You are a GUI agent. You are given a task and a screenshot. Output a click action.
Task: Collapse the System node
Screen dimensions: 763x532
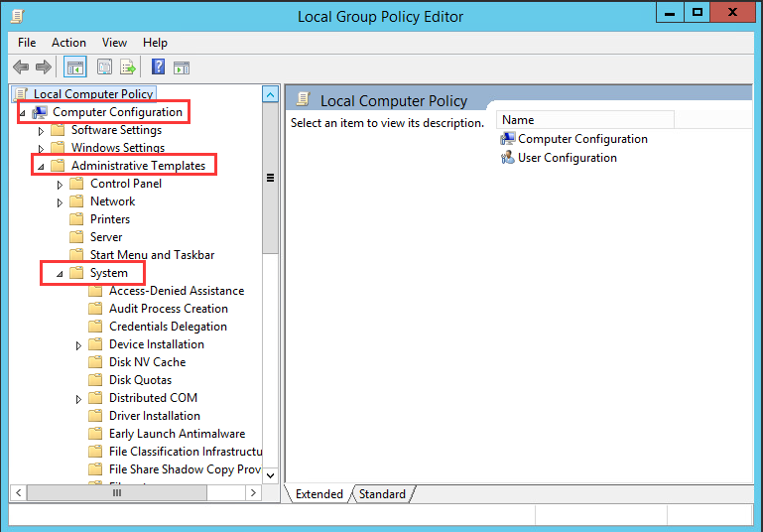pos(60,274)
